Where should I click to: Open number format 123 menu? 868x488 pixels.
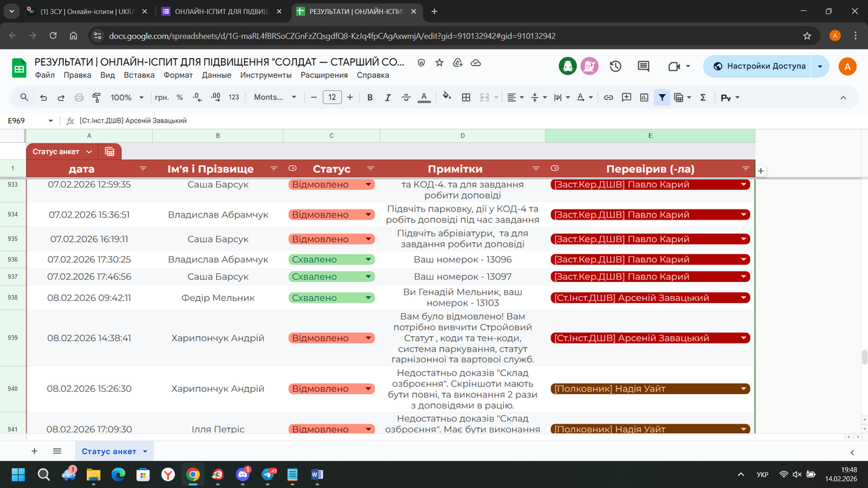point(234,98)
